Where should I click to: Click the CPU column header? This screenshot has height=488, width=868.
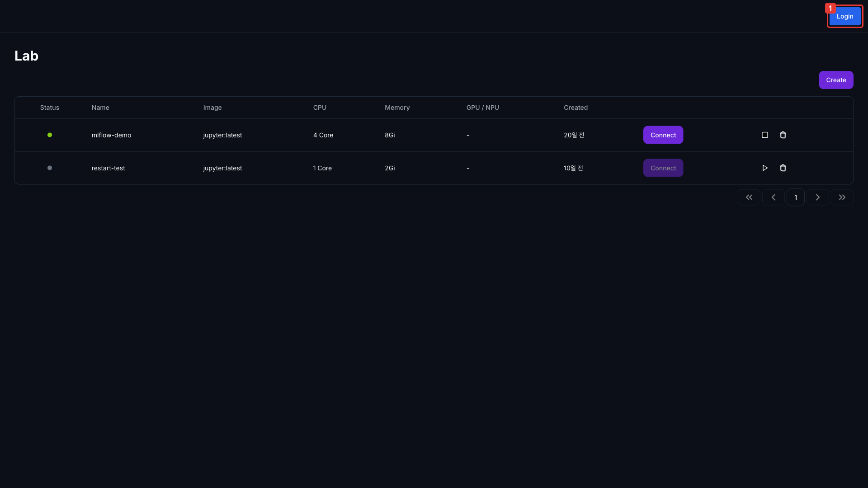(x=320, y=108)
